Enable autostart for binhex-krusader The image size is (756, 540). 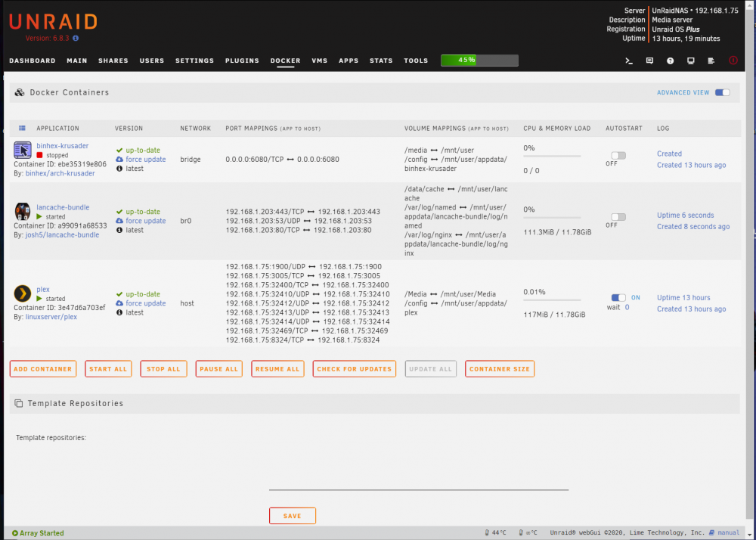[618, 155]
